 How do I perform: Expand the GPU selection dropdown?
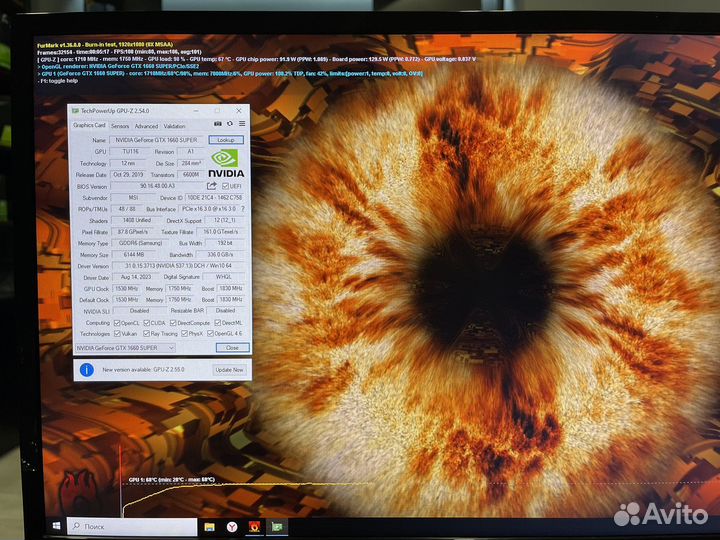click(170, 347)
